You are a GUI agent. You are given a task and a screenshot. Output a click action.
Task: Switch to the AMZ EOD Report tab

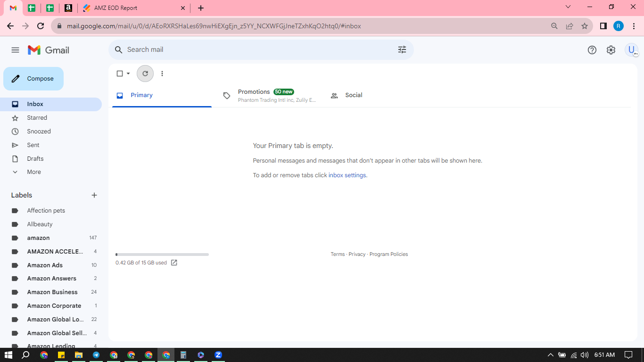(134, 8)
